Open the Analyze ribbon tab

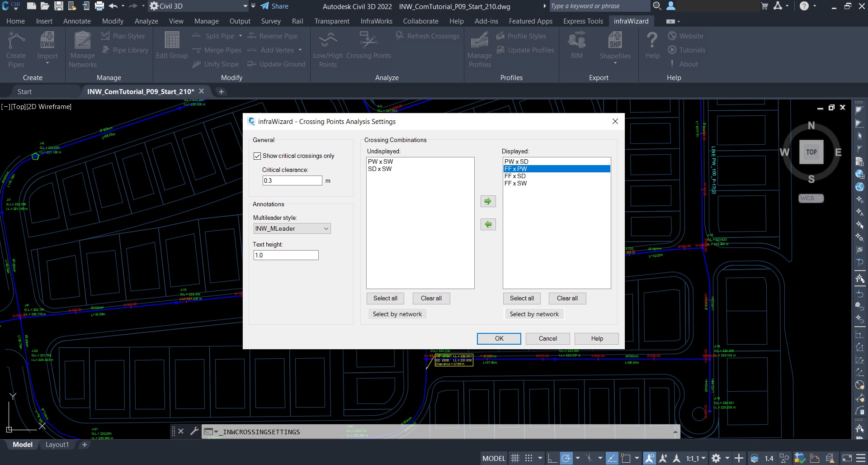(146, 21)
